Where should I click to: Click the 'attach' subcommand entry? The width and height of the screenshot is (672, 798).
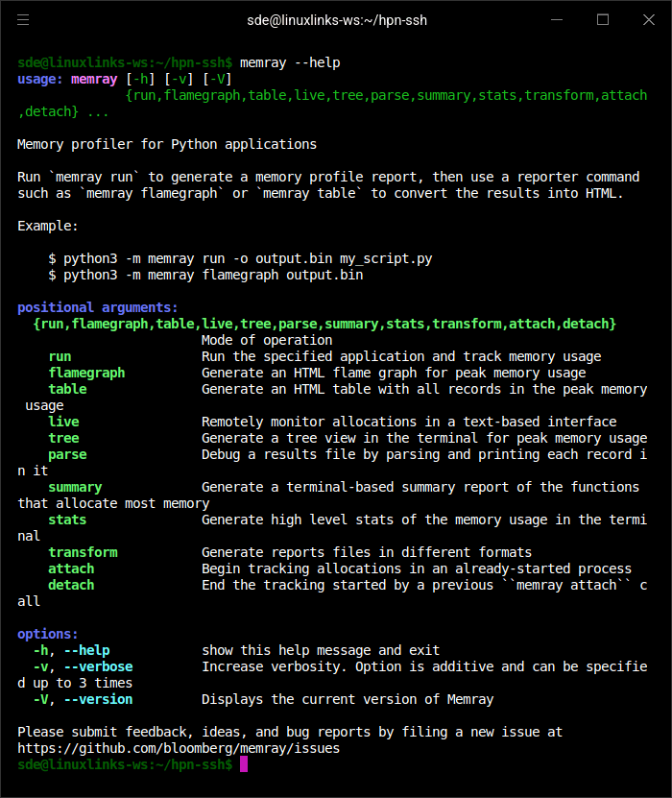coord(71,568)
